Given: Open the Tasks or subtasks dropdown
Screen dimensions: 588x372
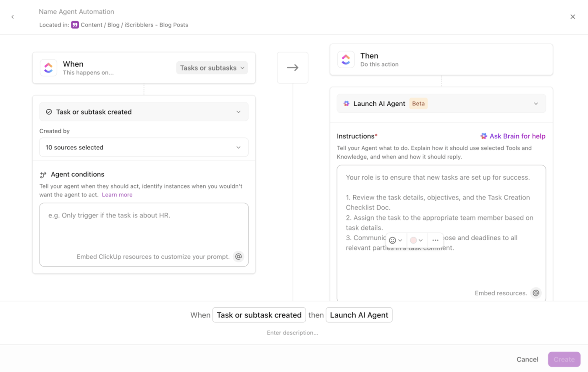Looking at the screenshot, I should [212, 68].
